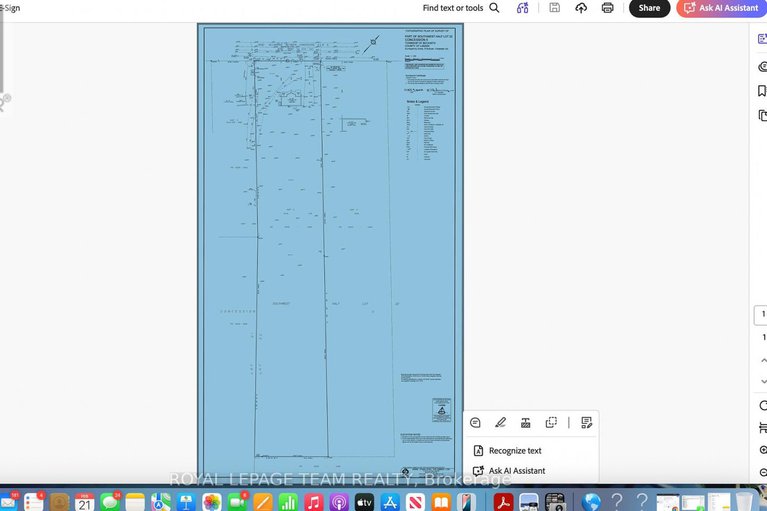767x511 pixels.
Task: Click the page number box in the right sidebar
Action: pos(762,314)
